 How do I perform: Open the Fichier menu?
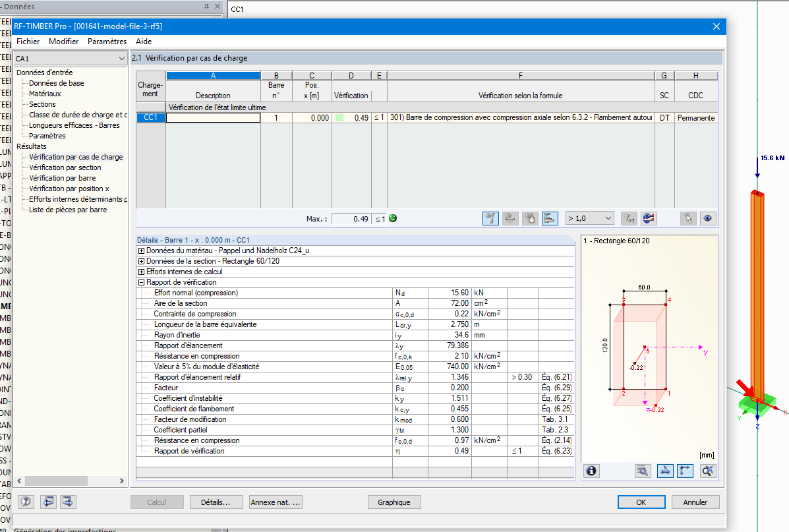click(x=28, y=42)
